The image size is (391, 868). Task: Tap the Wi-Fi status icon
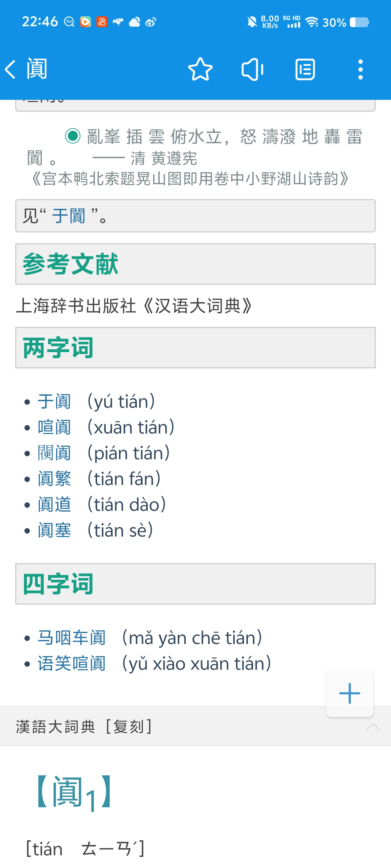(311, 22)
